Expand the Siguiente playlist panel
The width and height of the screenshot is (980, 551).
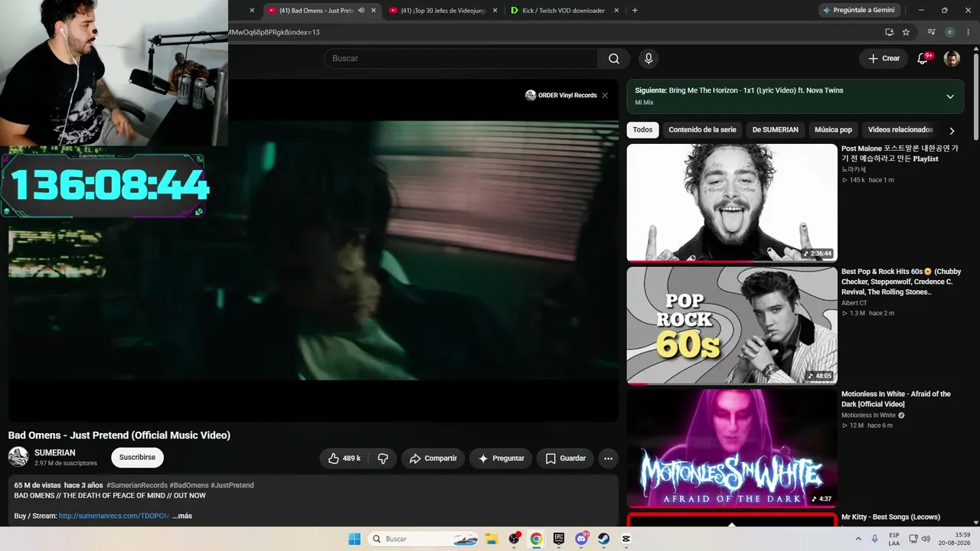(x=950, y=96)
